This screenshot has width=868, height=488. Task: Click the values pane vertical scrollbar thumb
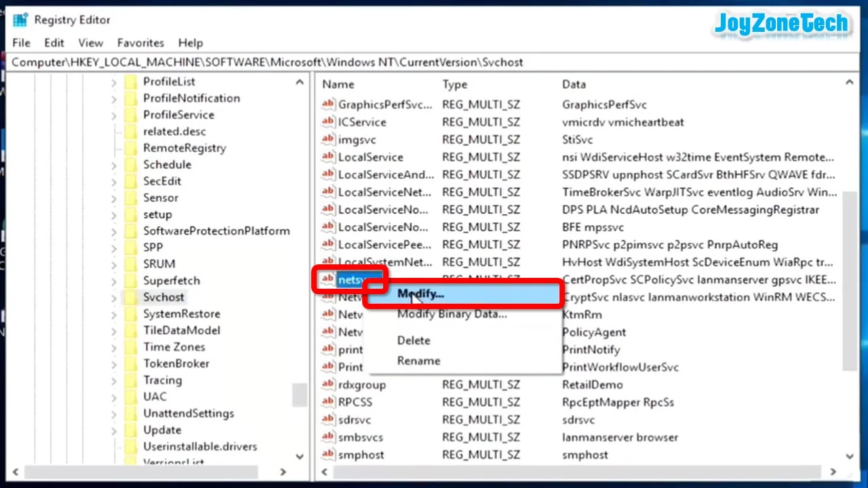tap(850, 281)
